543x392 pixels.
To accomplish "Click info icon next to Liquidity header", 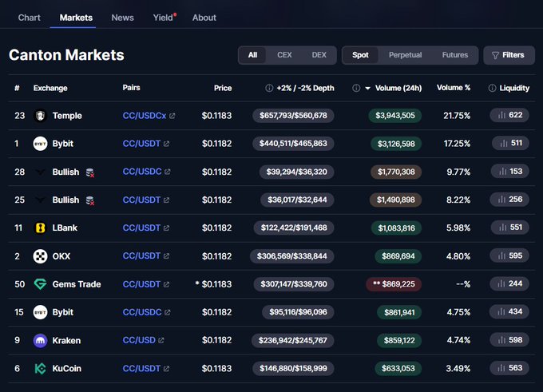I will [x=492, y=88].
